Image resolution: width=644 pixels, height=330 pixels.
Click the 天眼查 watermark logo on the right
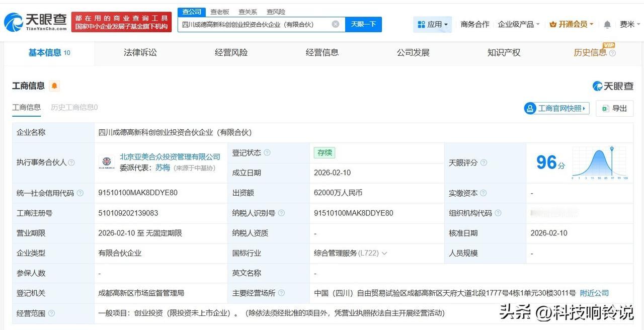pos(613,86)
